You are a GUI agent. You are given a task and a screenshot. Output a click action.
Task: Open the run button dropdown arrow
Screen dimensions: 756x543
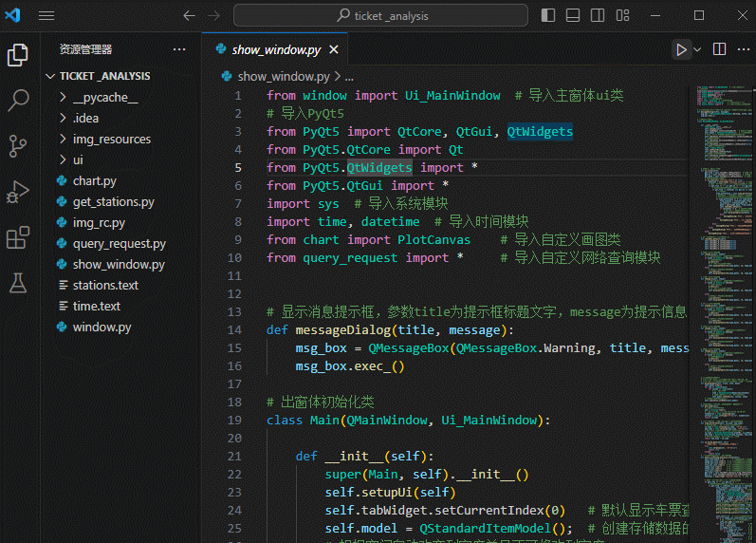[697, 49]
